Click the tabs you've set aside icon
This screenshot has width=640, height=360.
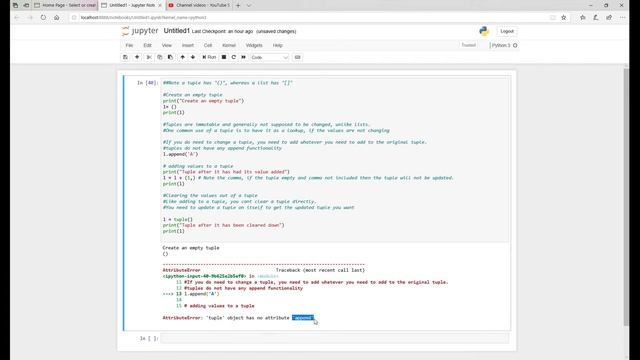(x=16, y=5)
